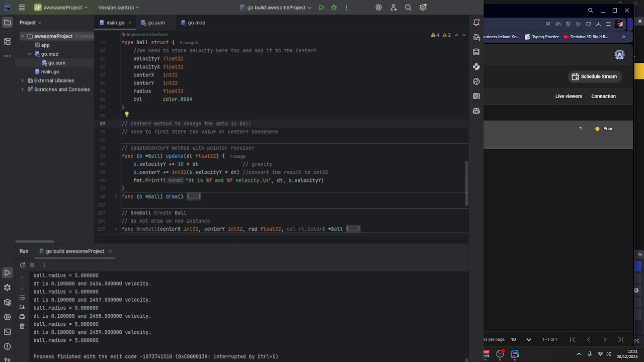Screen dimensions: 644x362
Task: Click browser snapshot camera icon
Action: (558, 24)
